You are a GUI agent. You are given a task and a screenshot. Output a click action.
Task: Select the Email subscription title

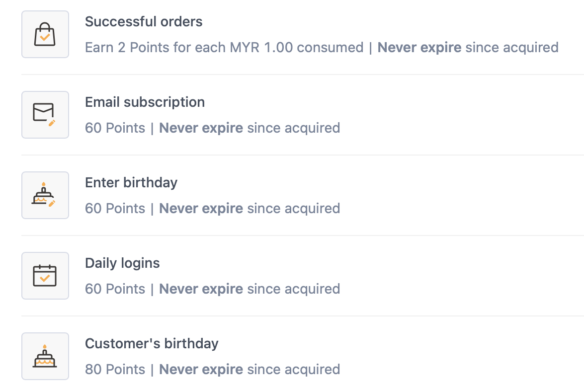pyautogui.click(x=145, y=102)
